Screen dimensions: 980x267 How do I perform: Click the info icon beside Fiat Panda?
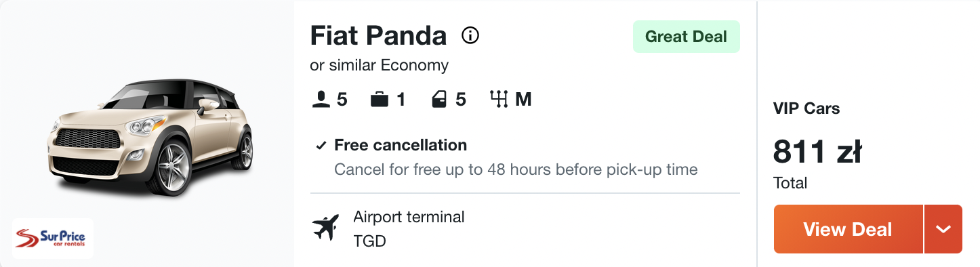pyautogui.click(x=470, y=35)
